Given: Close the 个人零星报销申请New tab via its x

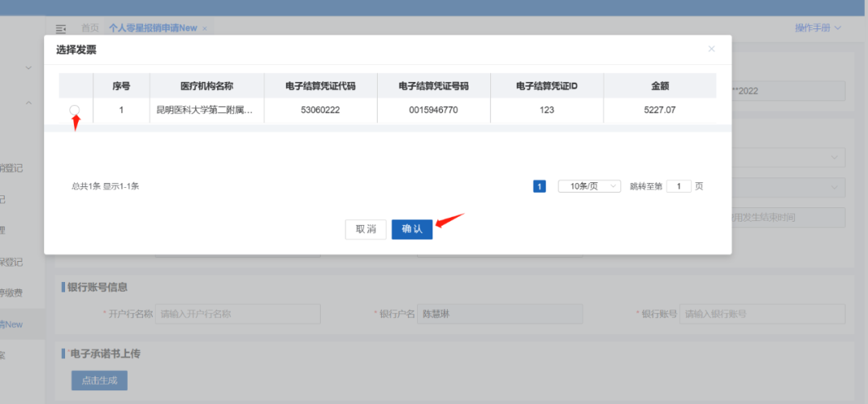Looking at the screenshot, I should (x=204, y=28).
